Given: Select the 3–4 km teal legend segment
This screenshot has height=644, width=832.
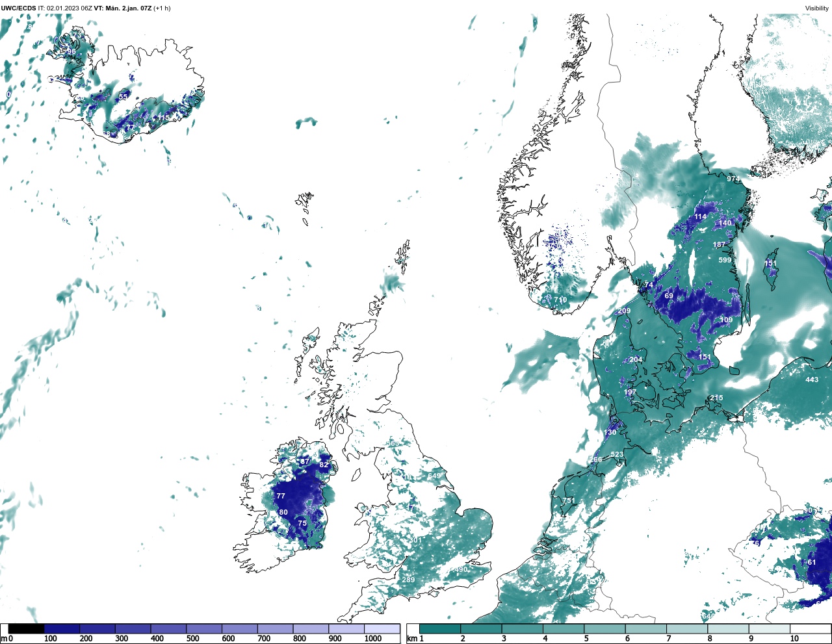Looking at the screenshot, I should point(522,628).
